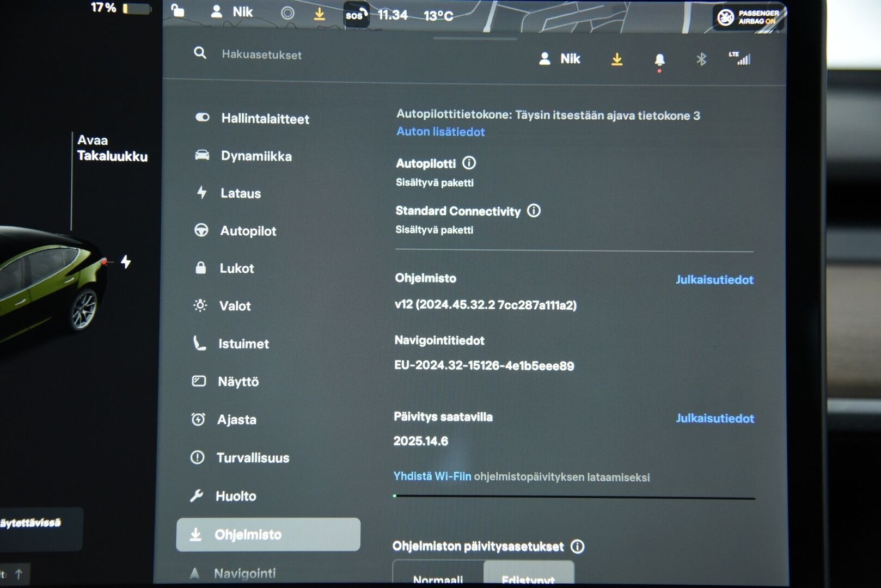Tap the passenger airbag indicator
This screenshot has width=881, height=588.
click(749, 17)
